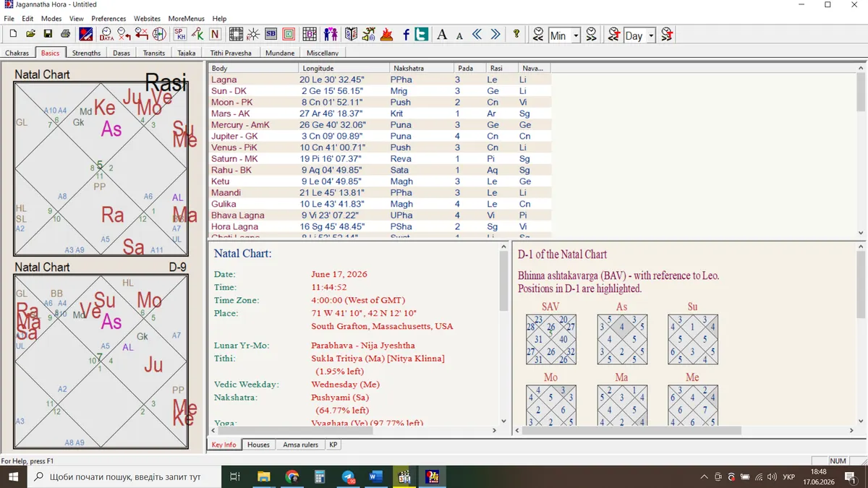Click the Nakshatra column header
This screenshot has width=868, height=488.
[420, 68]
